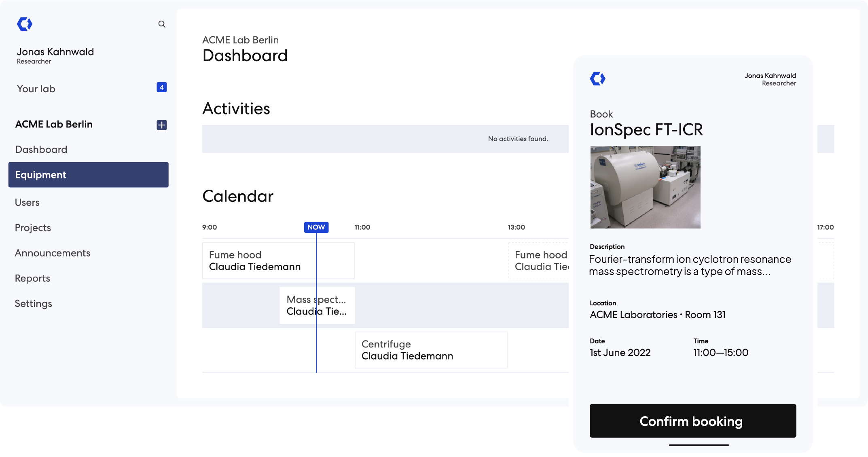
Task: Navigate to Projects
Action: point(33,228)
